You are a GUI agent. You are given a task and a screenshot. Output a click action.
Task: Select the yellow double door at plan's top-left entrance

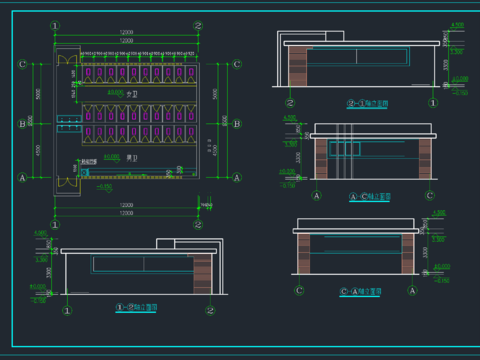coord(67,59)
